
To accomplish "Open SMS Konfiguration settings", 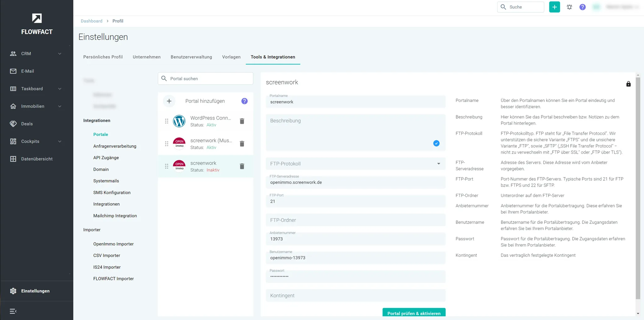I will (x=112, y=193).
